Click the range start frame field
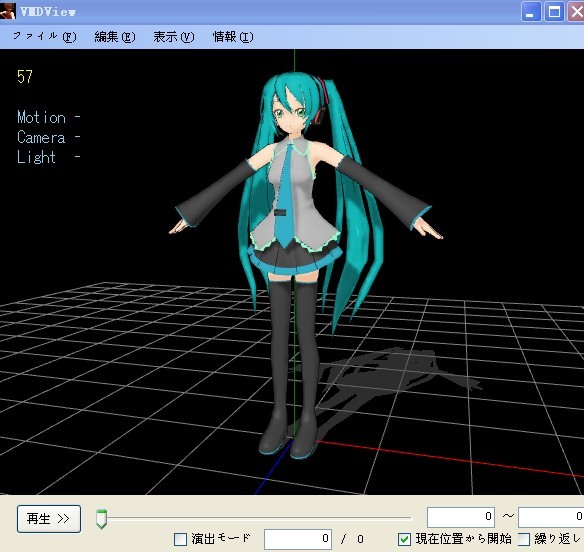This screenshot has width=584, height=552. [x=461, y=517]
